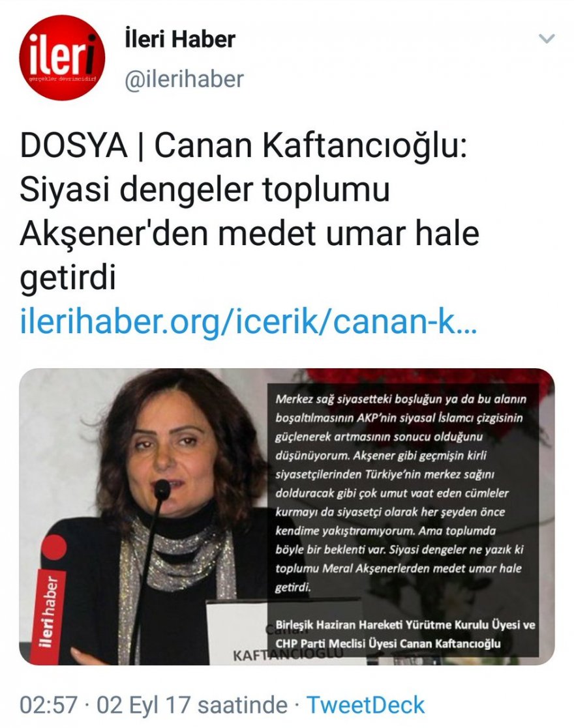
Task: Click the 02:57 tweet time
Action: 48,705
